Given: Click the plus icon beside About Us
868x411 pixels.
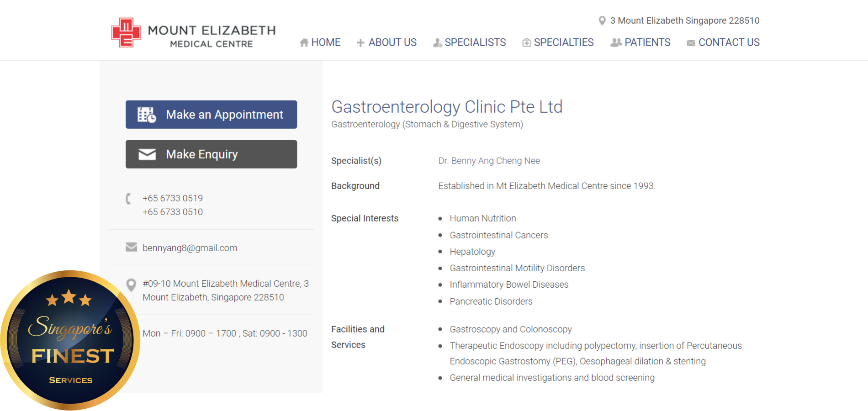Looking at the screenshot, I should (x=360, y=43).
